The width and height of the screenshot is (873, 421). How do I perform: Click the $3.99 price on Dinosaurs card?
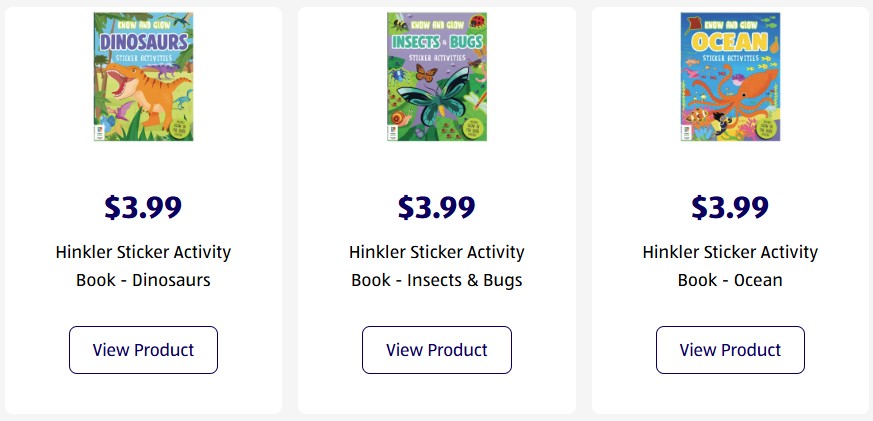143,207
